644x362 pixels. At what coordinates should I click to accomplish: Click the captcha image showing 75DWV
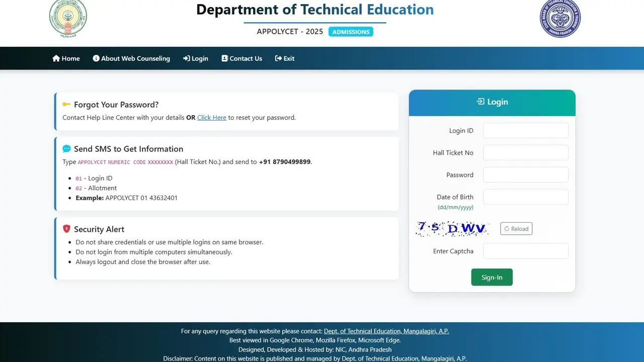click(x=451, y=228)
